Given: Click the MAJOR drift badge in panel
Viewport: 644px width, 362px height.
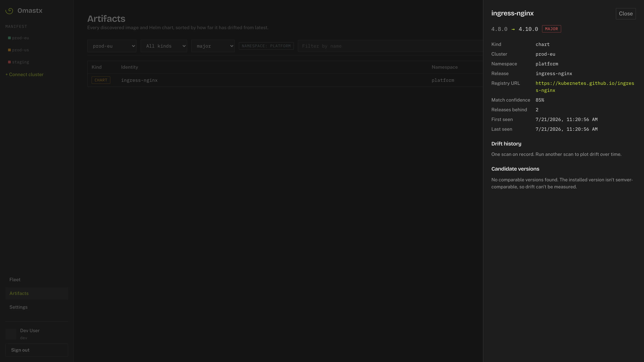Looking at the screenshot, I should [551, 29].
